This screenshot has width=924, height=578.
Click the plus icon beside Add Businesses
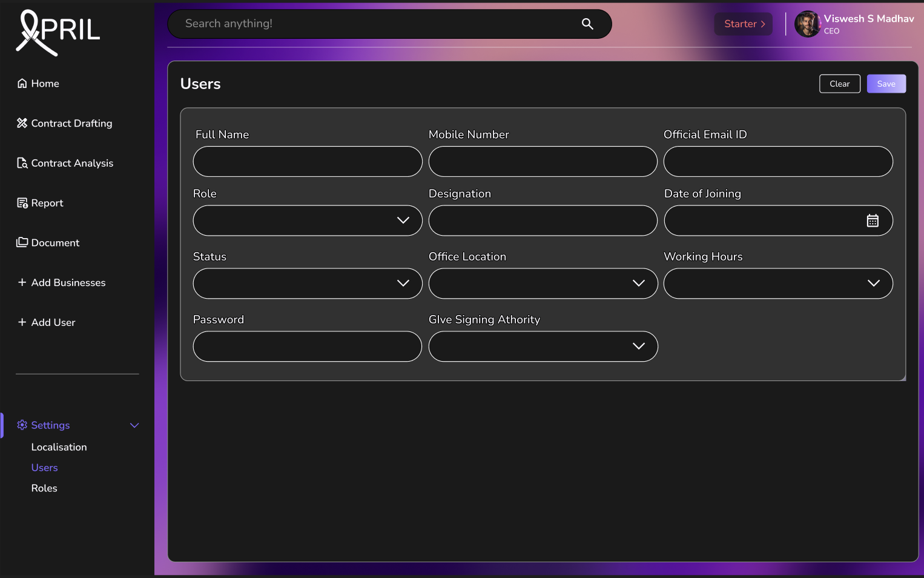coord(22,282)
